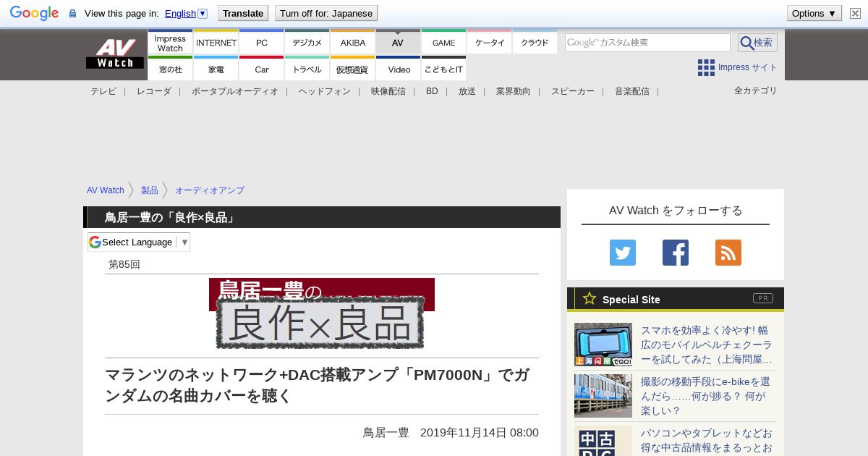Open the GAME tab
The width and height of the screenshot is (868, 456).
444,42
